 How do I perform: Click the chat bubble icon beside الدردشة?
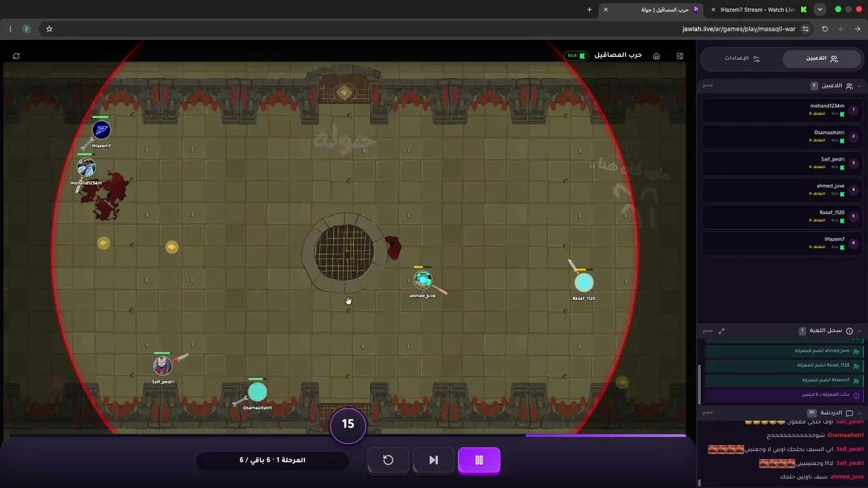click(x=849, y=413)
